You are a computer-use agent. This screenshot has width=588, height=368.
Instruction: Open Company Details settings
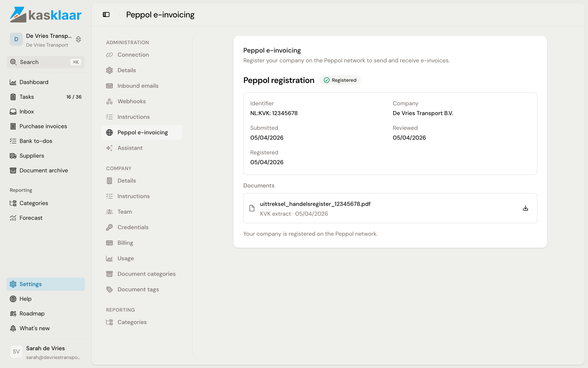point(142,181)
